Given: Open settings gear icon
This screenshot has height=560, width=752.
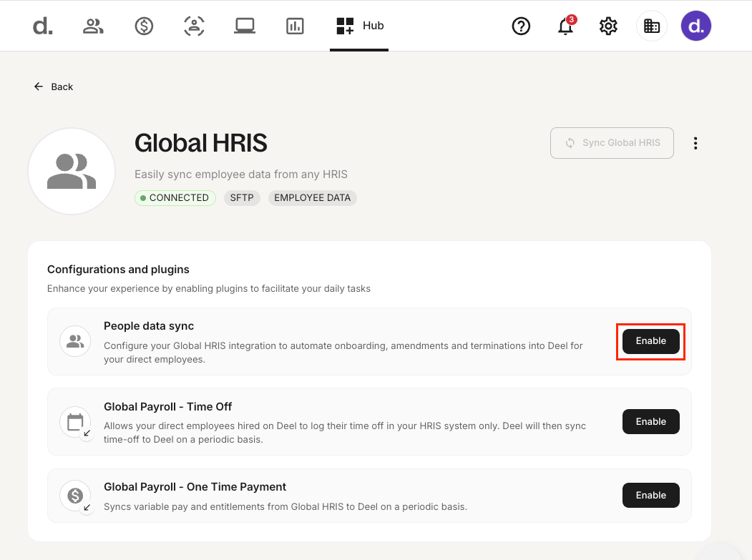Looking at the screenshot, I should pyautogui.click(x=608, y=26).
